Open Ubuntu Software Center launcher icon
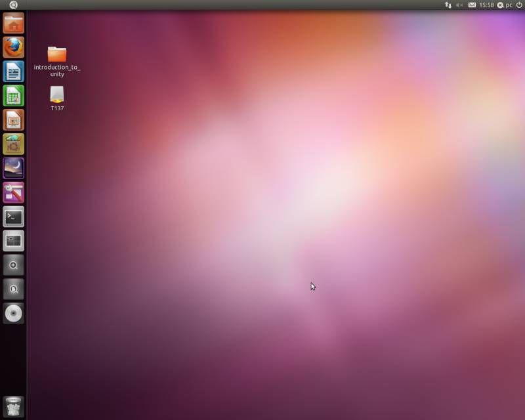 [x=13, y=144]
